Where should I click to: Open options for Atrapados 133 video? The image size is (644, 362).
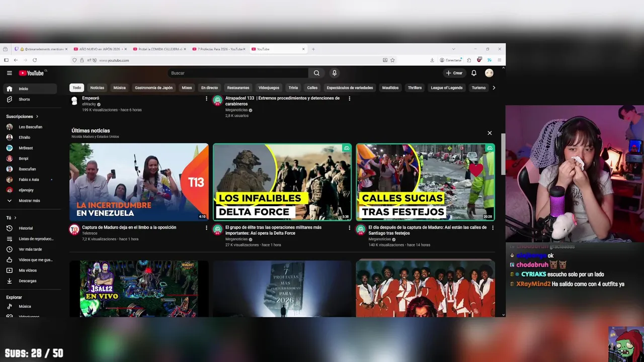[x=350, y=99]
